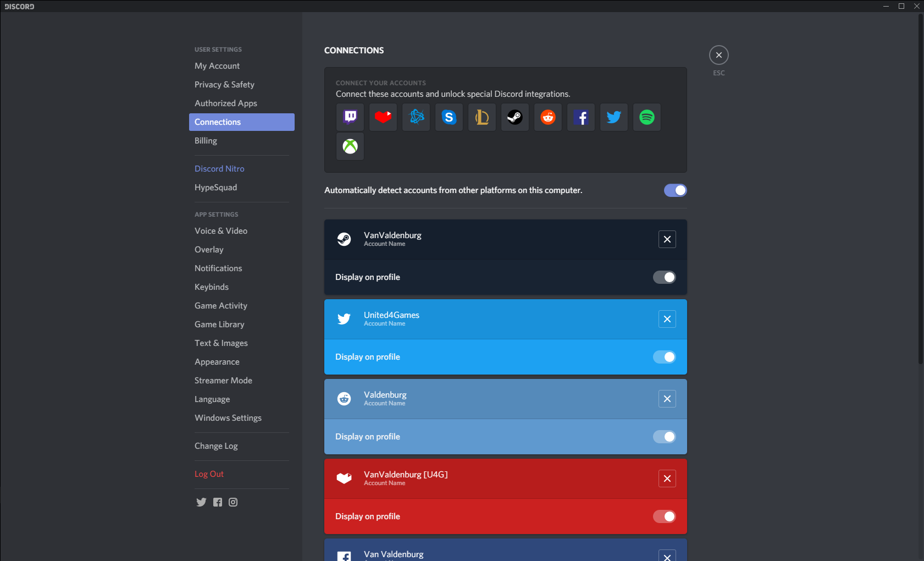Image resolution: width=924 pixels, height=561 pixels.
Task: Open Privacy & Safety settings
Action: click(x=242, y=85)
